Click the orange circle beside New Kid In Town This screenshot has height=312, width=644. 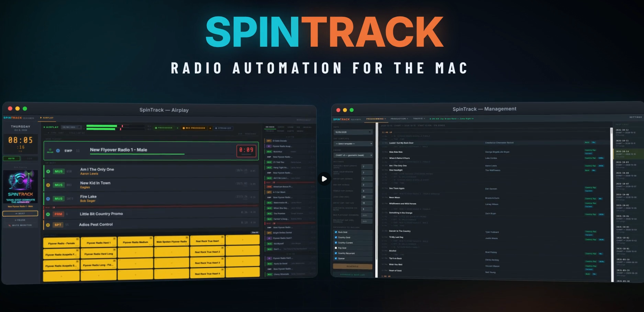pyautogui.click(x=48, y=185)
